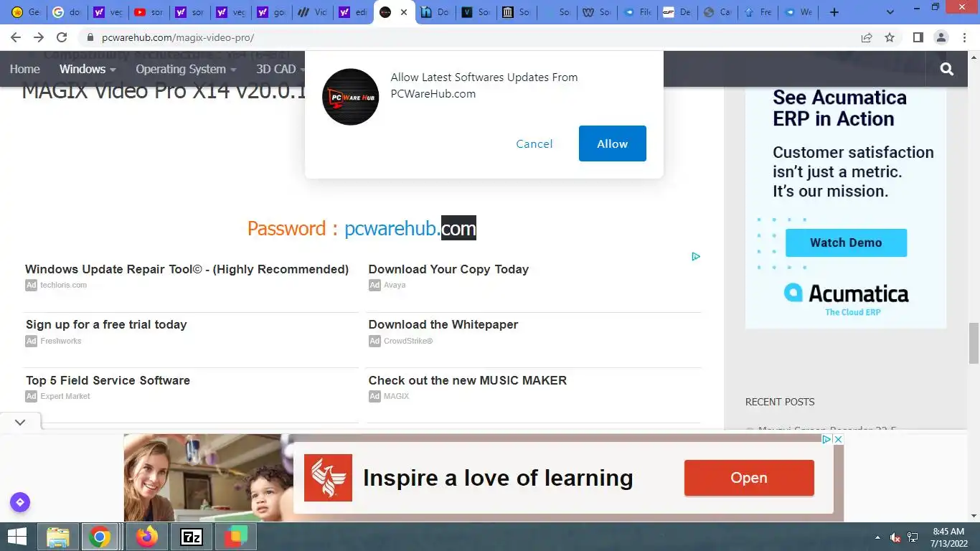Reload the pcwarehub page
The height and width of the screenshot is (551, 980).
pos(62,37)
